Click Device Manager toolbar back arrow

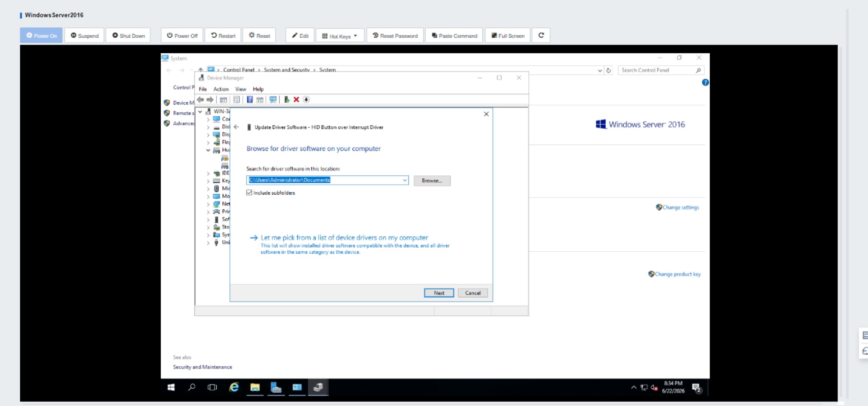pyautogui.click(x=201, y=100)
